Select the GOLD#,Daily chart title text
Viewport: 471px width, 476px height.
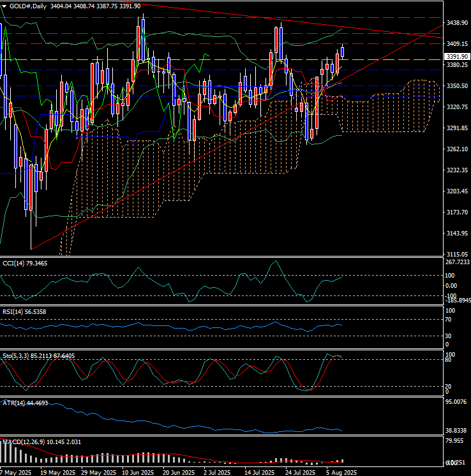pyautogui.click(x=28, y=6)
